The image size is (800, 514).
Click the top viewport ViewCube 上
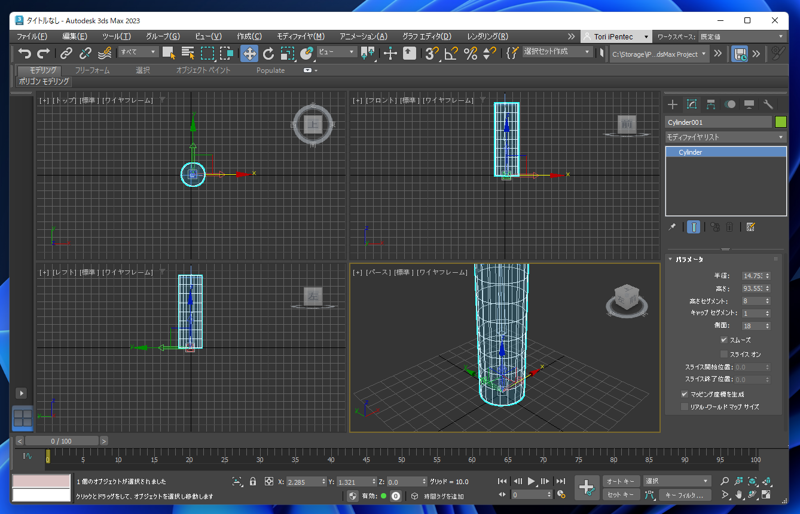[x=313, y=125]
